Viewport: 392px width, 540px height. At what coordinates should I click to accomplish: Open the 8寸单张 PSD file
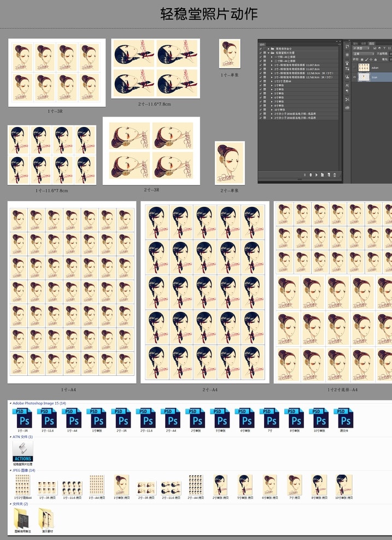pos(295,418)
